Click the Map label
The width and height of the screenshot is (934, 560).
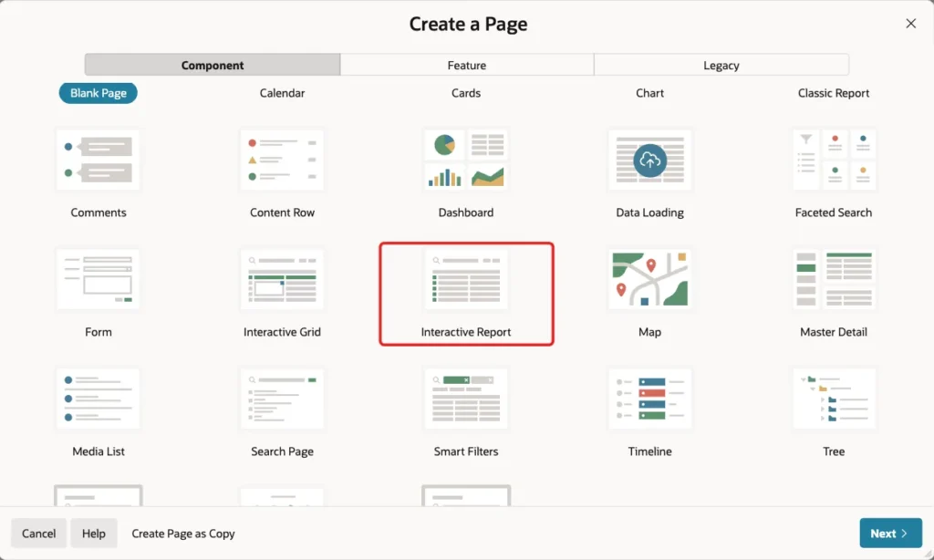[x=649, y=332]
